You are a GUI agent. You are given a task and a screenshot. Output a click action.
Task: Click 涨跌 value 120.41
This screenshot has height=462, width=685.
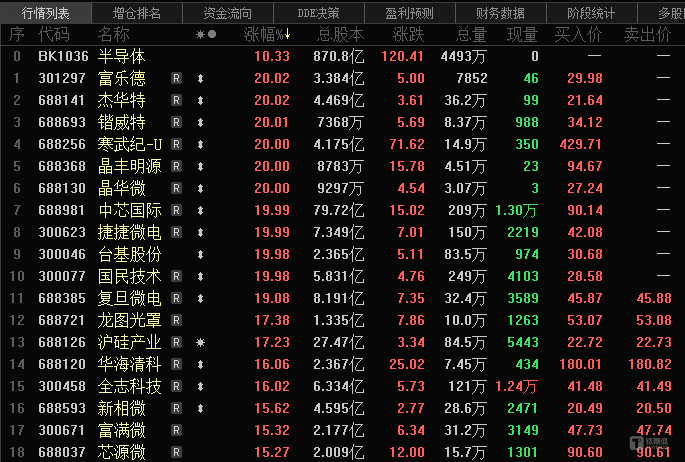[x=402, y=56]
